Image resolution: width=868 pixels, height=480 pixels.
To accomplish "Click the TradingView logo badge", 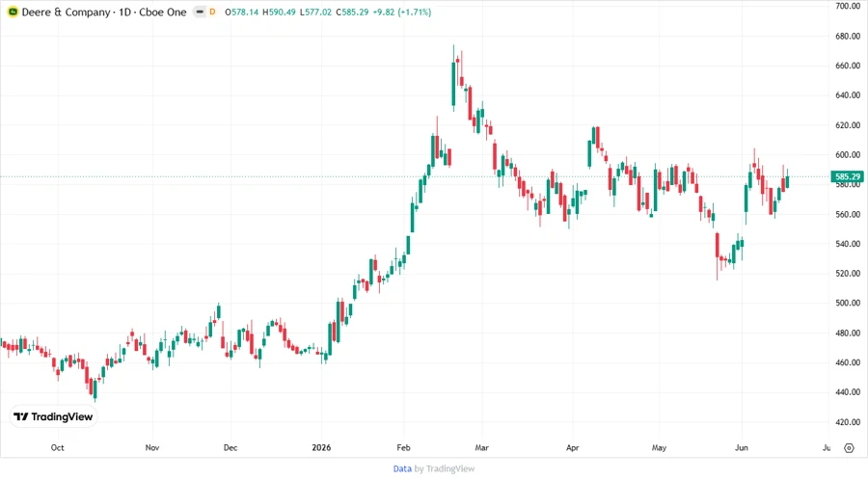I will 54,417.
